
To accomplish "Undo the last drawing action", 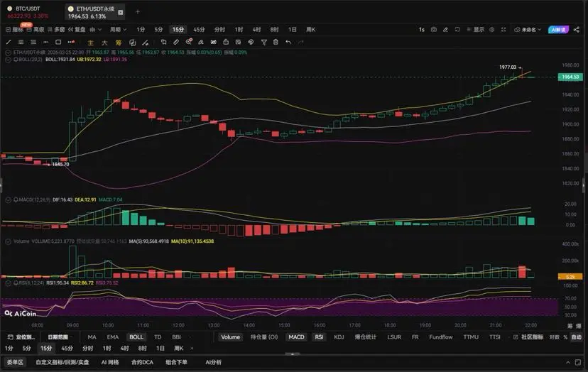I will pyautogui.click(x=288, y=42).
